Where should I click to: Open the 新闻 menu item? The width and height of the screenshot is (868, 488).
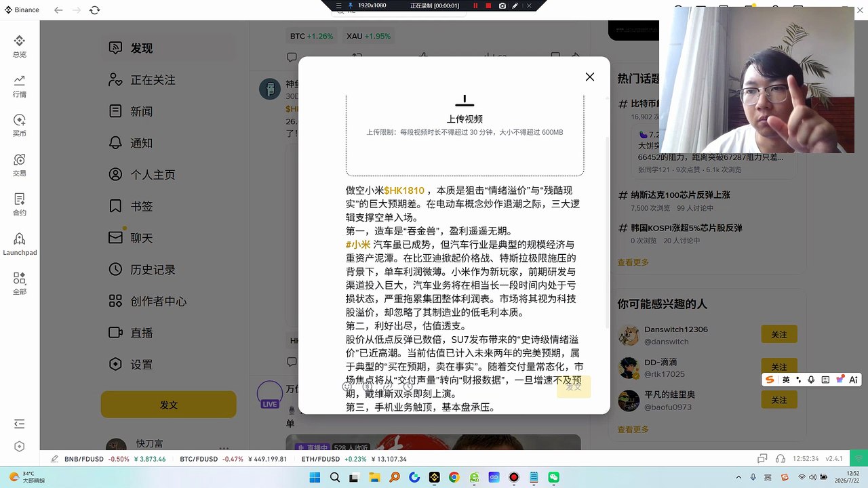(x=168, y=111)
